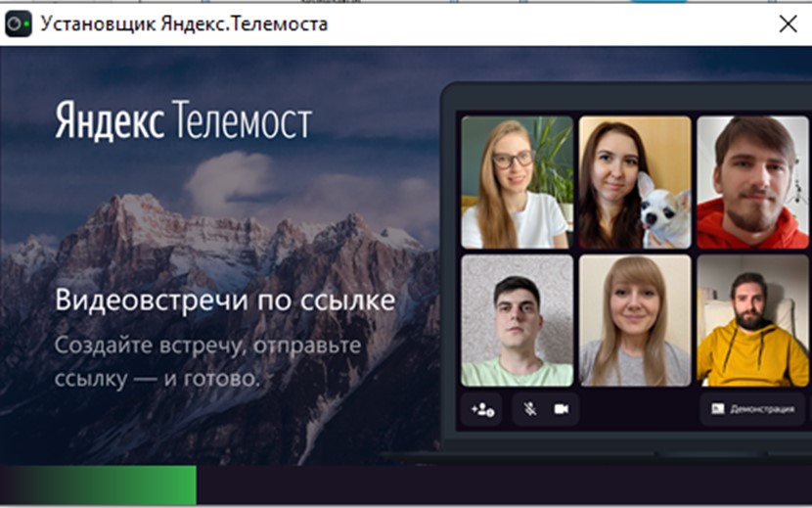The image size is (812, 508).
Task: Select the blonde woman in gray tile
Action: pos(634,321)
